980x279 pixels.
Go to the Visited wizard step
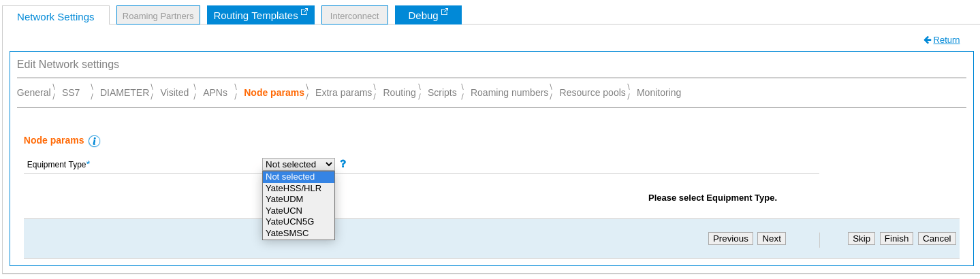click(x=174, y=93)
